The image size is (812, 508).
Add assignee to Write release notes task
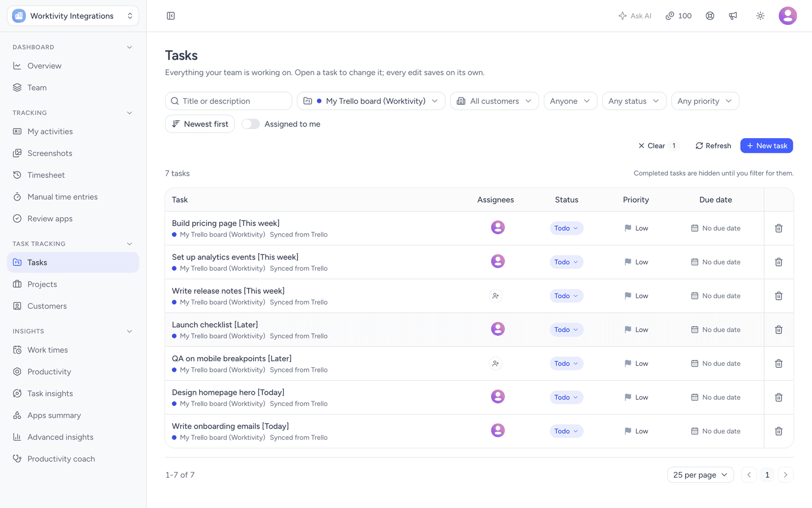pos(496,296)
